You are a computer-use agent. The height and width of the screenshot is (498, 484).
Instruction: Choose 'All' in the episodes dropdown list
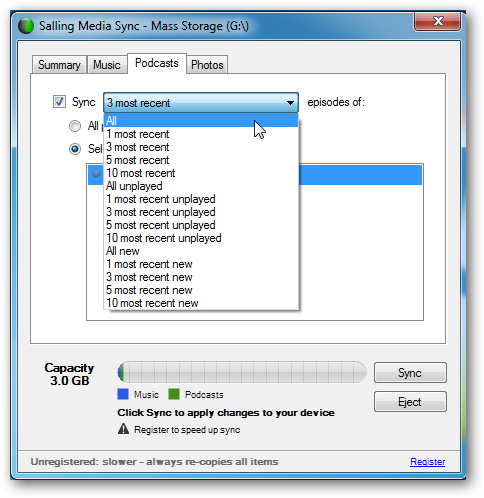pyautogui.click(x=201, y=120)
